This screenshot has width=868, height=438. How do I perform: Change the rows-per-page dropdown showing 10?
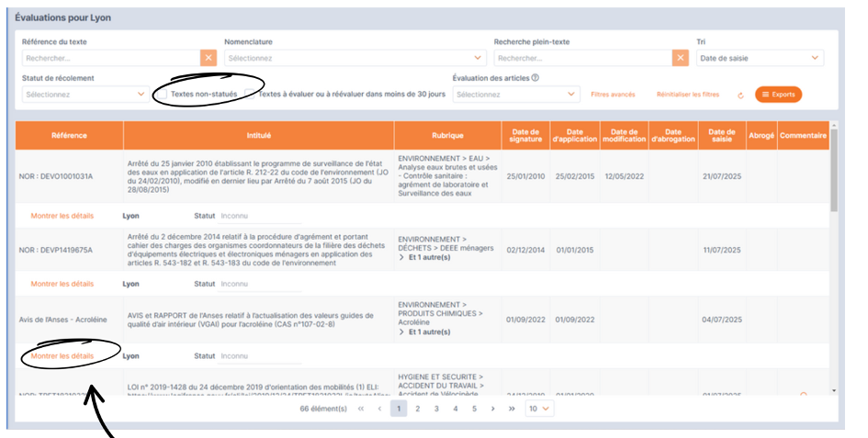click(x=539, y=408)
